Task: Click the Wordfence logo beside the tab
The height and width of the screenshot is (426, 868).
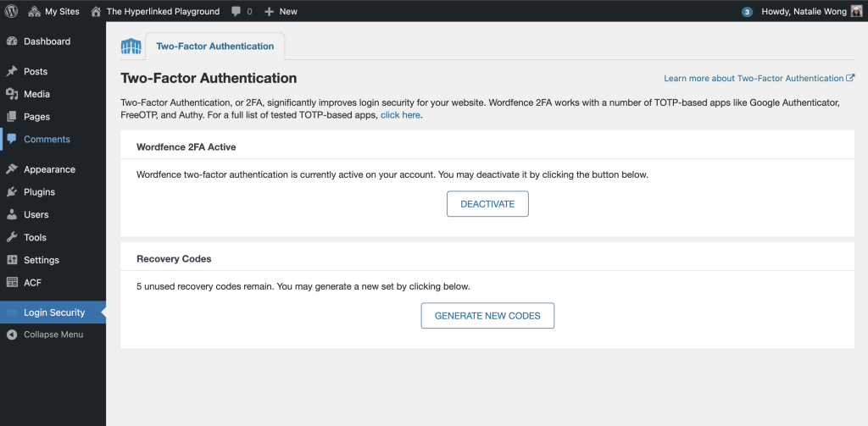Action: pyautogui.click(x=131, y=47)
